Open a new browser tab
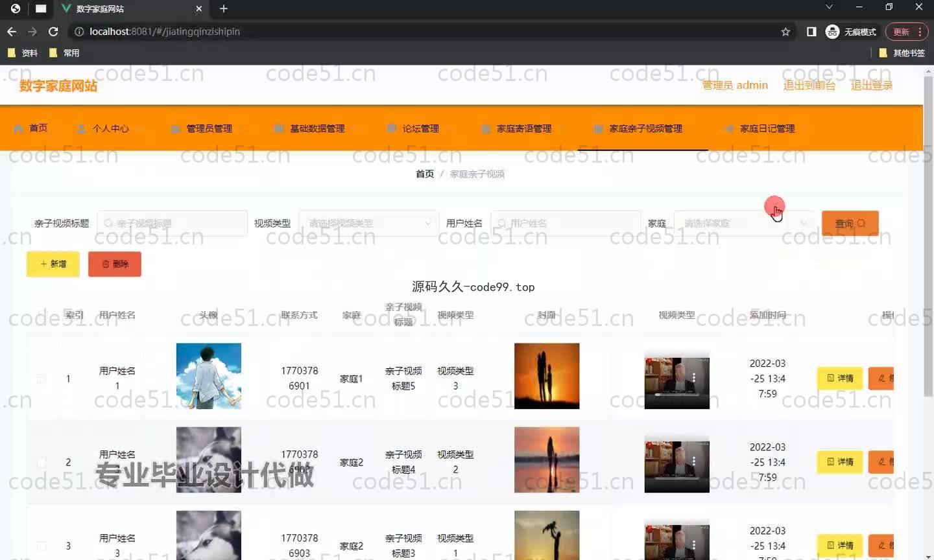Screen dimensions: 934x560 click(x=224, y=8)
